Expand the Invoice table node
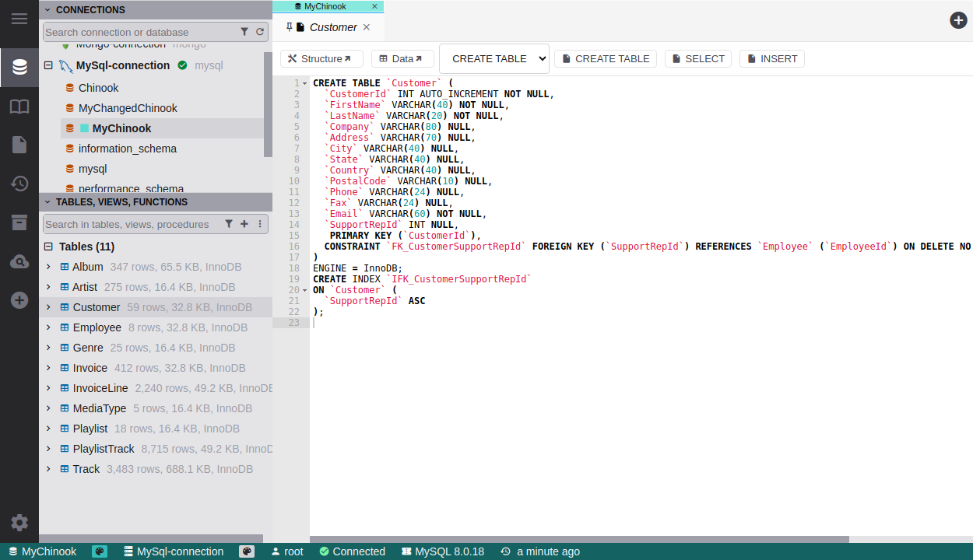 48,368
